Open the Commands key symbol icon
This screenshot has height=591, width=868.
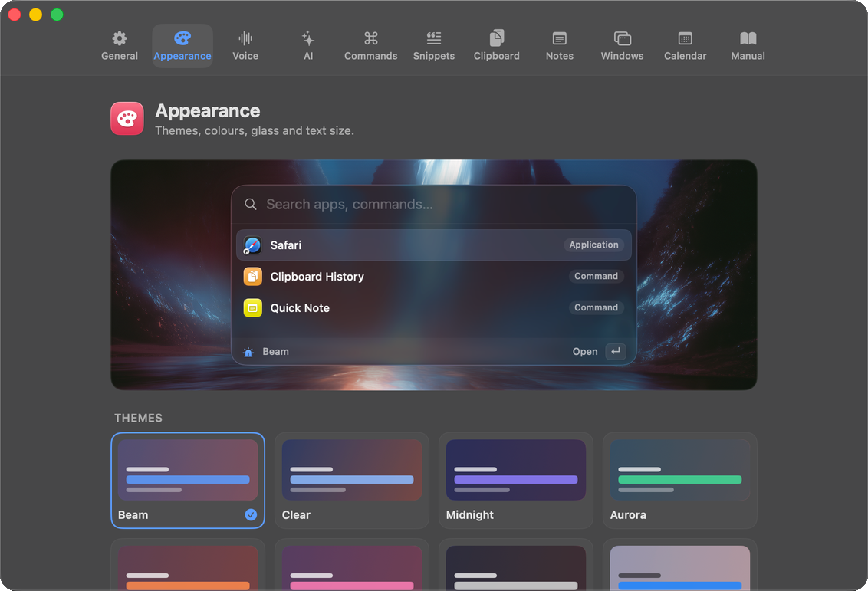(x=371, y=38)
